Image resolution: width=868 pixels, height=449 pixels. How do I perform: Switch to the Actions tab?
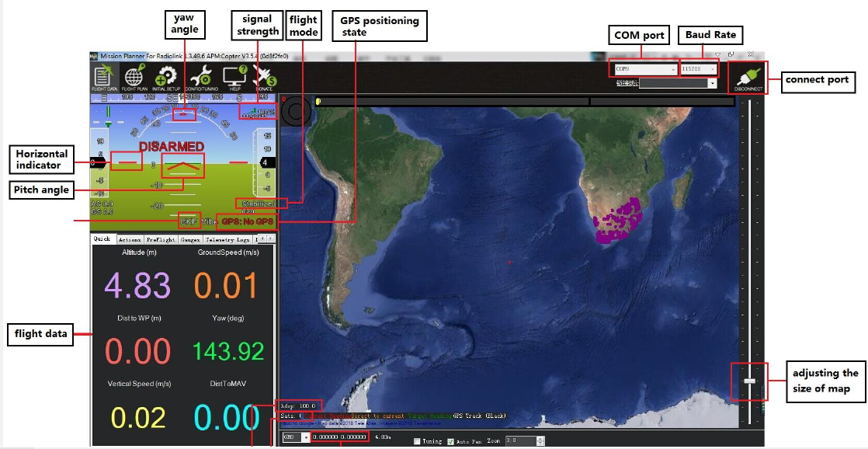tap(129, 239)
